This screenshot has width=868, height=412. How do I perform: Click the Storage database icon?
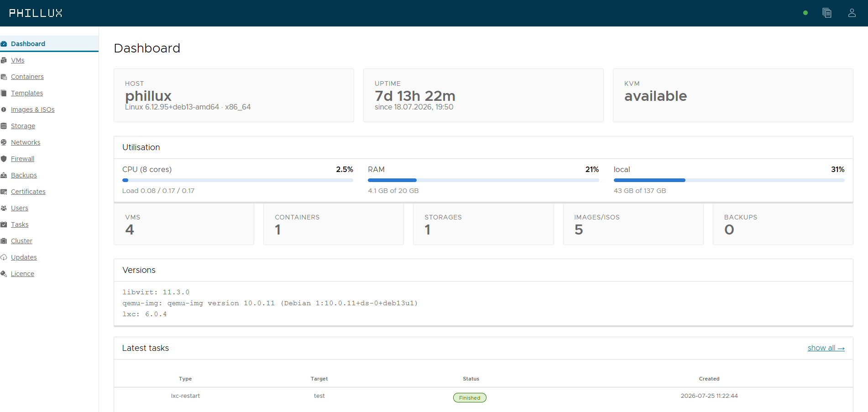pyautogui.click(x=4, y=126)
